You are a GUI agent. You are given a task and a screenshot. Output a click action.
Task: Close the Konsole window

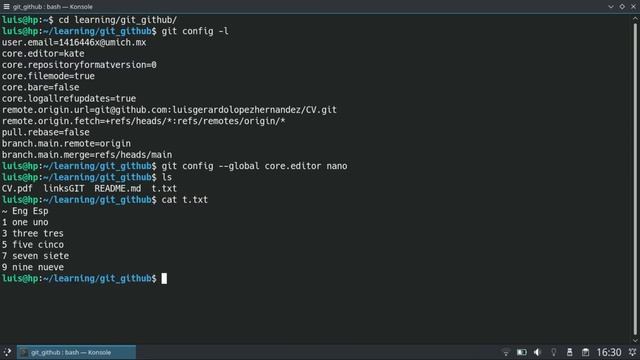click(633, 7)
